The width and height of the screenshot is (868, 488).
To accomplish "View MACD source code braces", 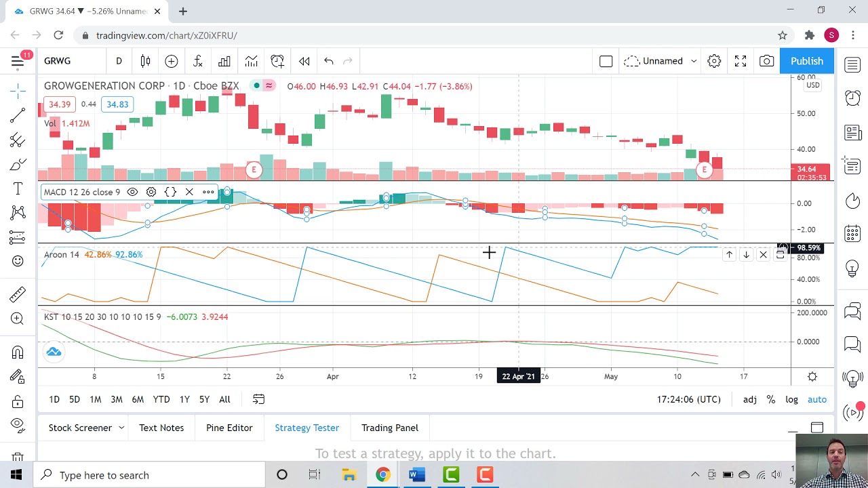I will coord(170,192).
